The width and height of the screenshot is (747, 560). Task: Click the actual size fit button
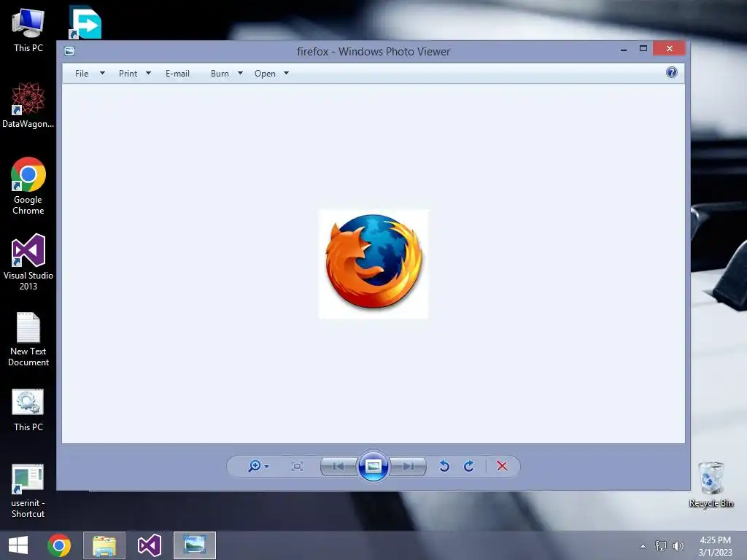(298, 466)
